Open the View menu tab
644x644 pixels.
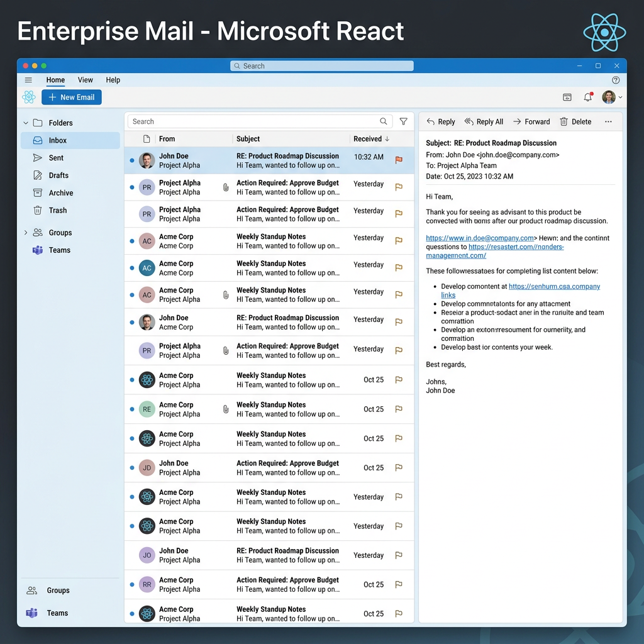coord(86,80)
